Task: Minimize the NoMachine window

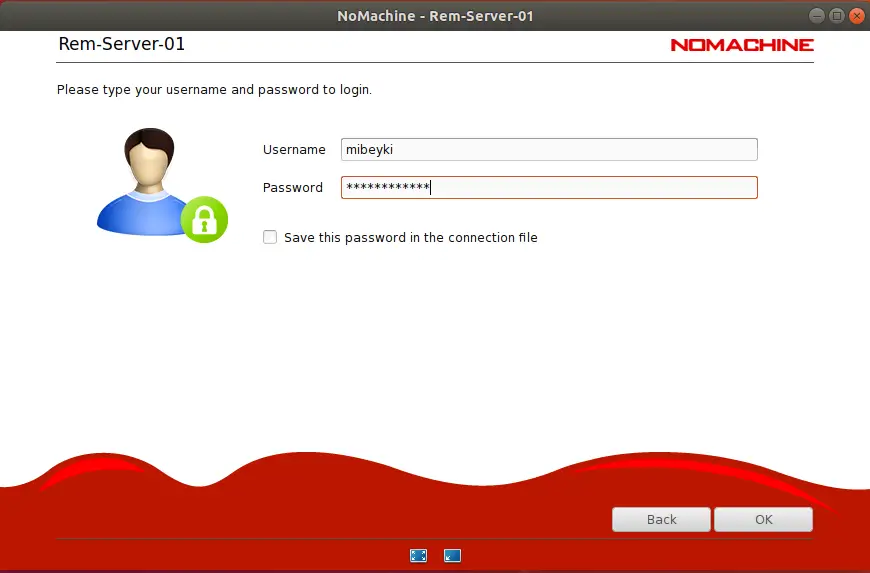Action: point(817,16)
